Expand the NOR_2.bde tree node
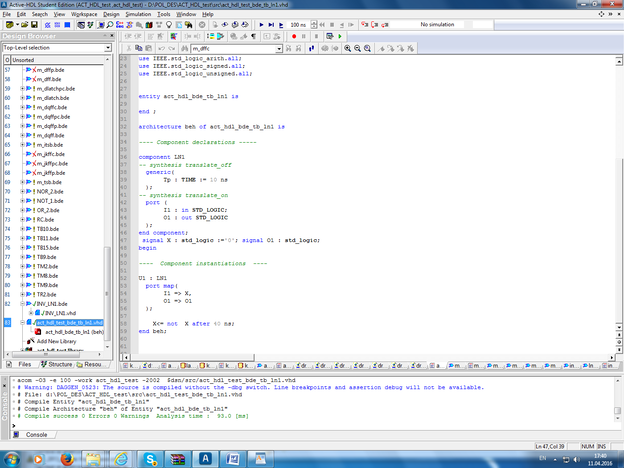Screen dimensions: 624x468 pos(23,191)
